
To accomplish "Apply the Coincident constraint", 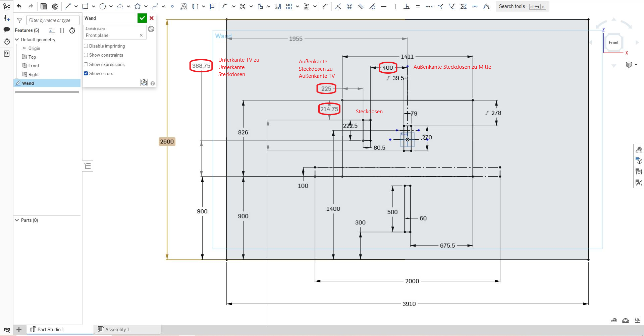I will click(338, 6).
